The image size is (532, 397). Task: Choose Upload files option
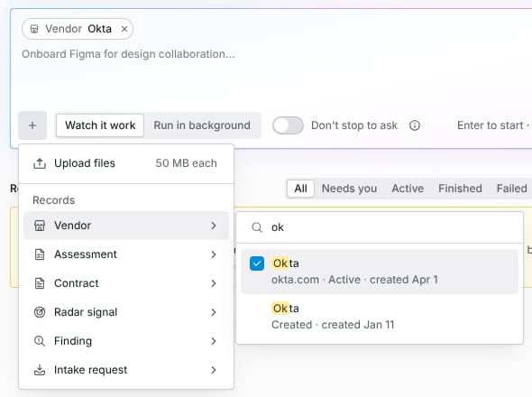click(x=126, y=163)
